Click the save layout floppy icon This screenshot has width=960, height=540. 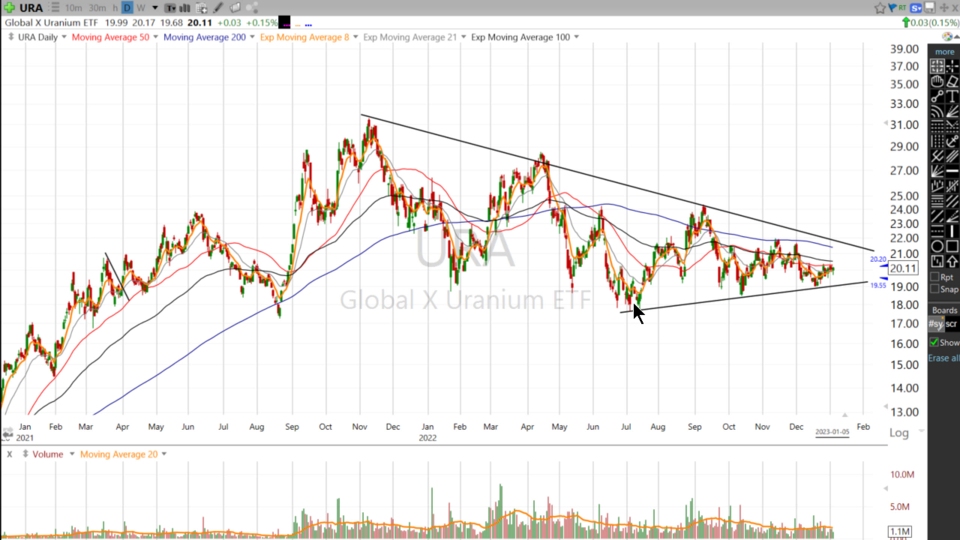[x=930, y=8]
